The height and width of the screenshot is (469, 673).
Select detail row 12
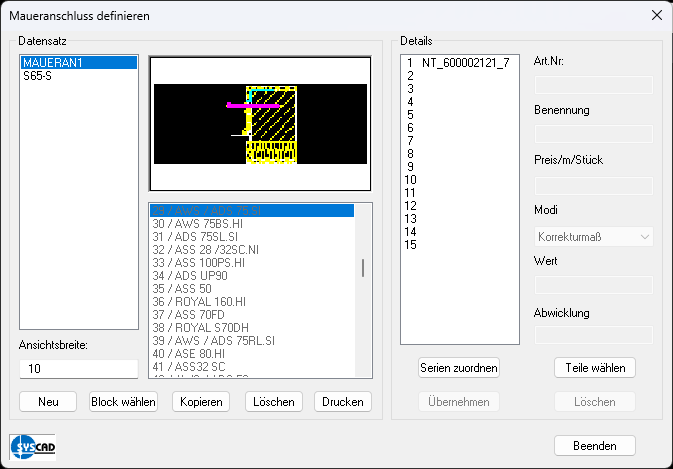pyautogui.click(x=460, y=206)
